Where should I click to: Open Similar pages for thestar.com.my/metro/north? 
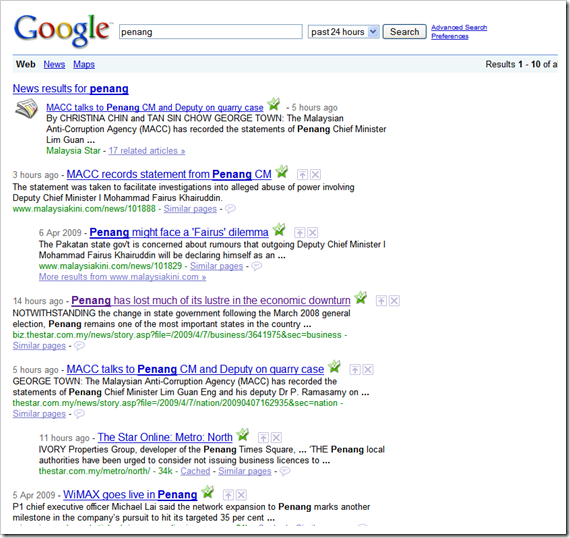(245, 471)
